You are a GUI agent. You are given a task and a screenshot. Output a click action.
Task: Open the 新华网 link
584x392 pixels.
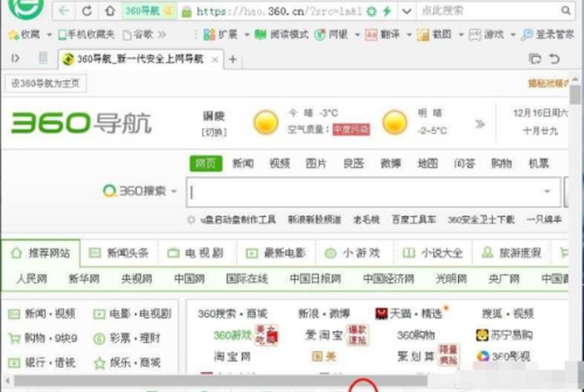coord(84,279)
